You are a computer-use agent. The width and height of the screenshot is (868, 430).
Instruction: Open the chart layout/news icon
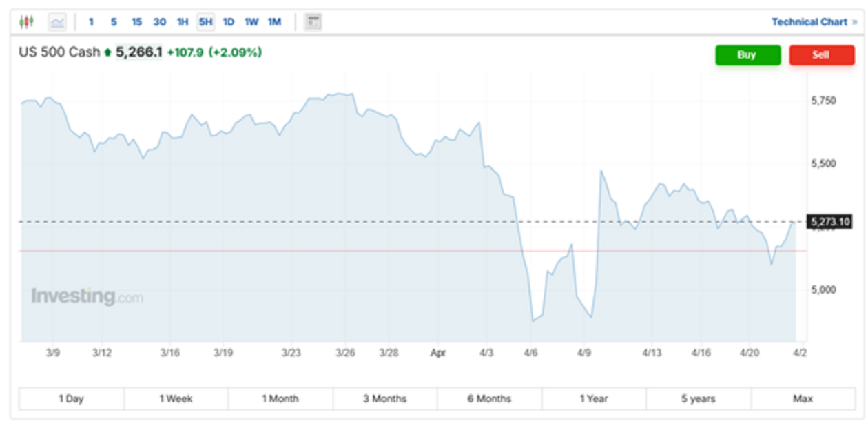pos(313,22)
